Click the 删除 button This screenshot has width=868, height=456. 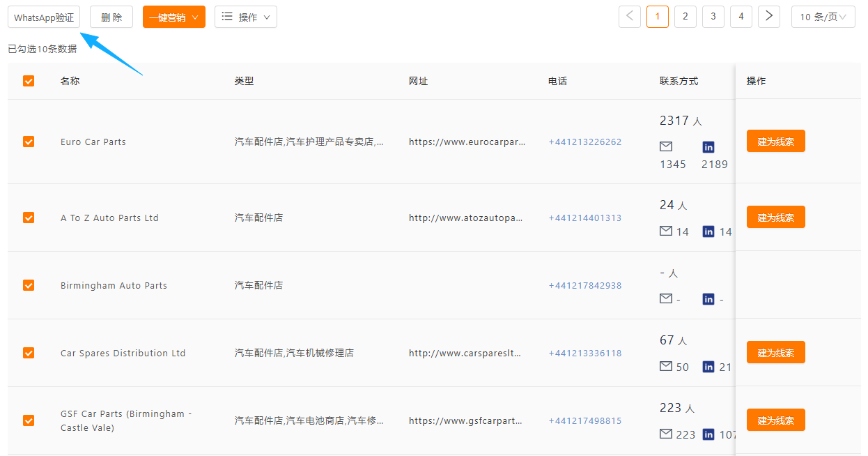[x=111, y=17]
